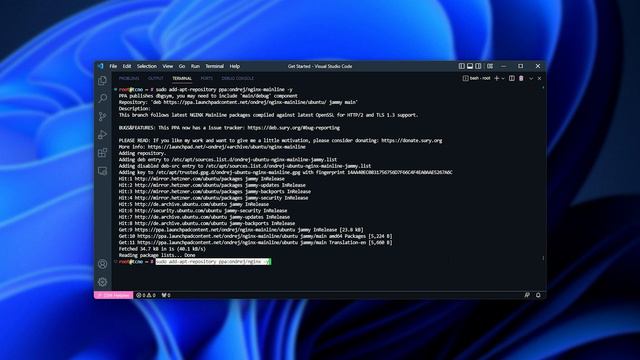This screenshot has width=640, height=360.
Task: Click the 'Fetched 34.7 kB' output line
Action: tap(162, 249)
